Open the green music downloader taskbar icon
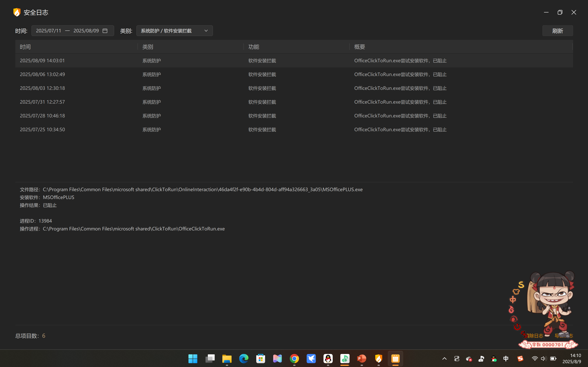The image size is (588, 367). [345, 359]
